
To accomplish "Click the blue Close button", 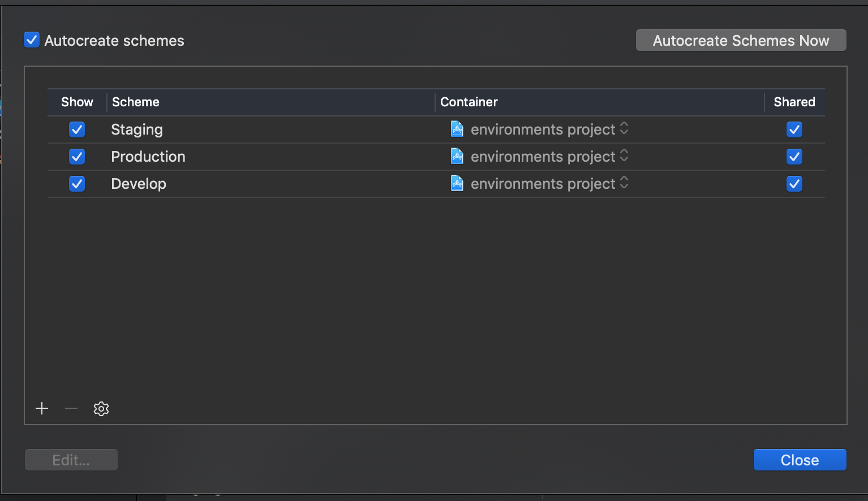I will (800, 460).
